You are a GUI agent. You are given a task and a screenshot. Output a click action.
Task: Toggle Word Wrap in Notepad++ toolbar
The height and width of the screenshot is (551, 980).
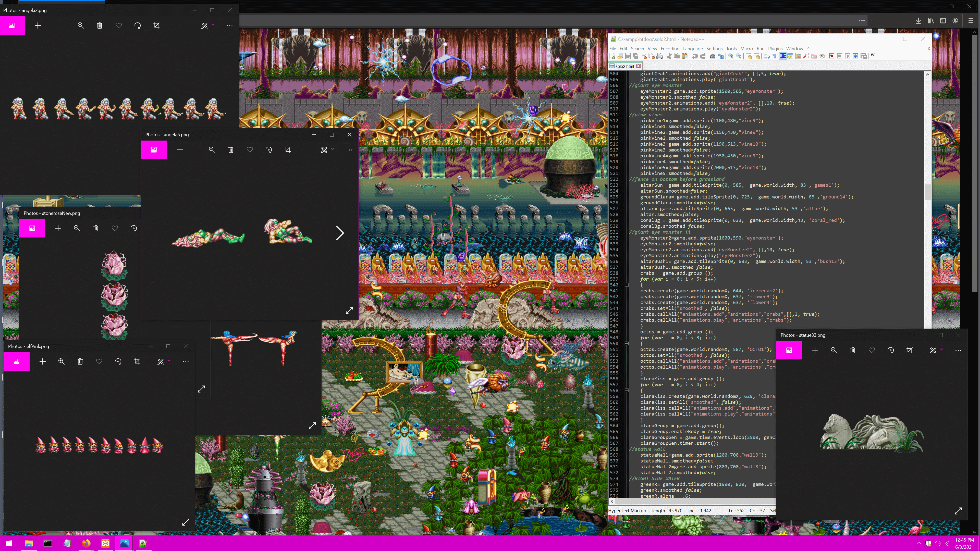click(767, 56)
